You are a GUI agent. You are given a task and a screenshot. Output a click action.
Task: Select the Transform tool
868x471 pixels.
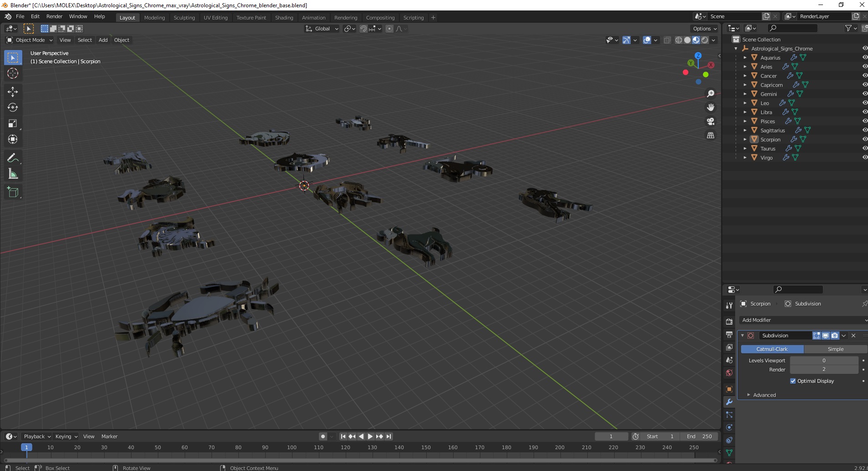tap(13, 140)
